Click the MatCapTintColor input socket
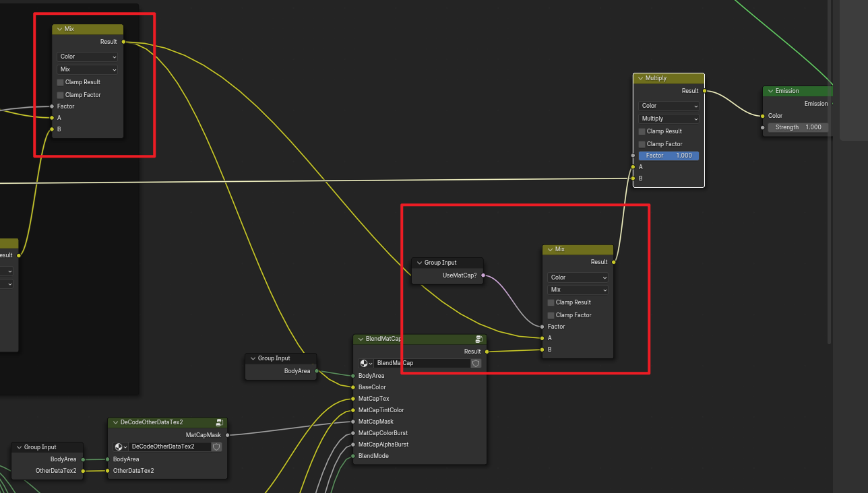Screen dimensions: 868x493 (352, 410)
